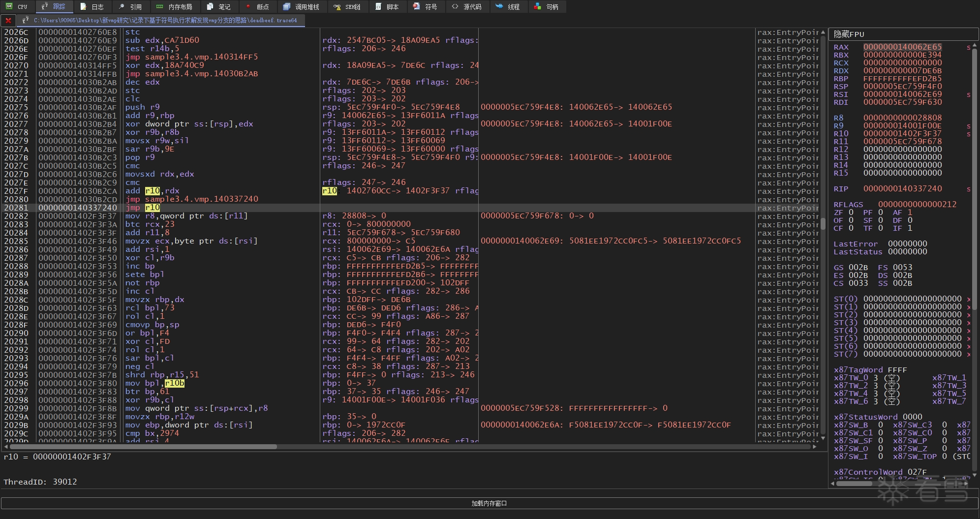This screenshot has height=519, width=980.
Task: Toggle the ZF flag value
Action: click(x=851, y=213)
